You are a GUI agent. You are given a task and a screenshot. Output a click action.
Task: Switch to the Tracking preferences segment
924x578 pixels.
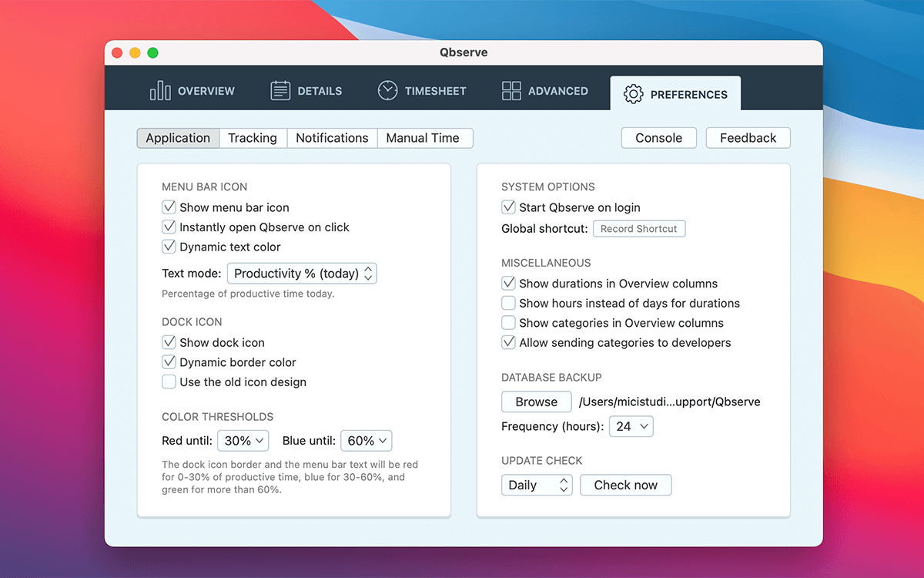(x=253, y=138)
